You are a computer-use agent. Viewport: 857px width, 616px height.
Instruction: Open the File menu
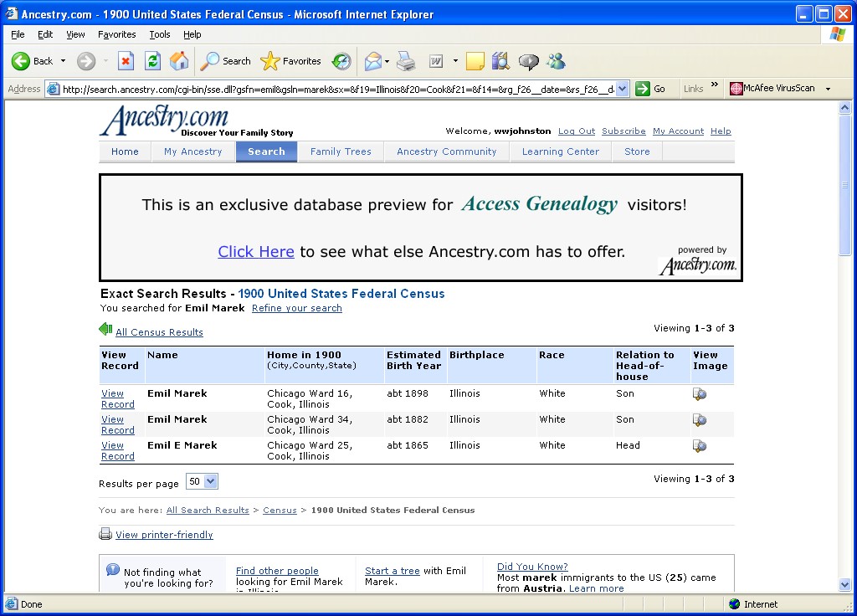pos(18,34)
